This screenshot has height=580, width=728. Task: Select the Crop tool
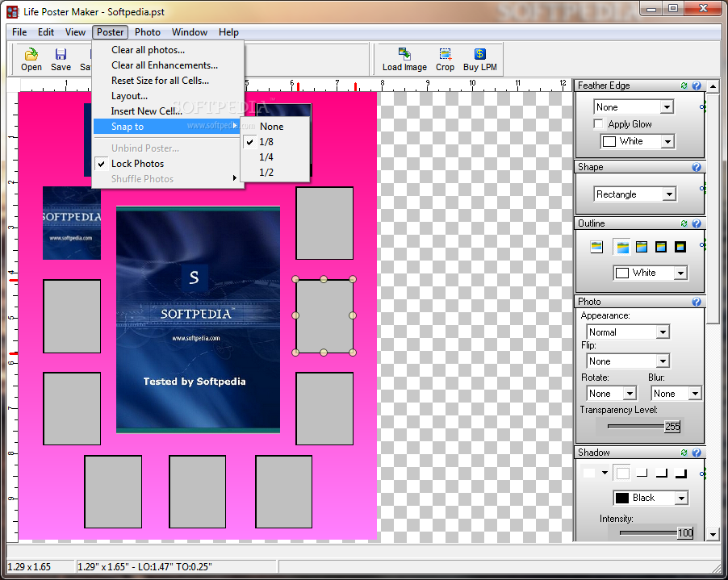point(445,60)
